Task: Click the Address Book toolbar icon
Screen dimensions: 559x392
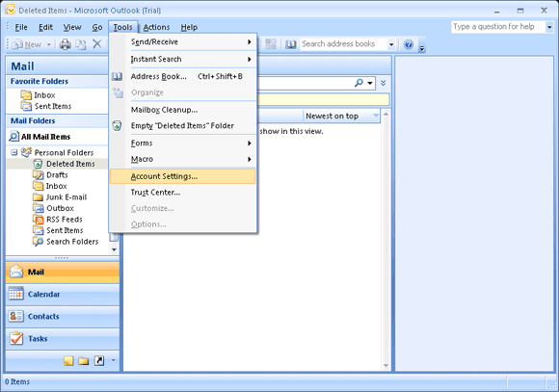Action: pos(291,44)
